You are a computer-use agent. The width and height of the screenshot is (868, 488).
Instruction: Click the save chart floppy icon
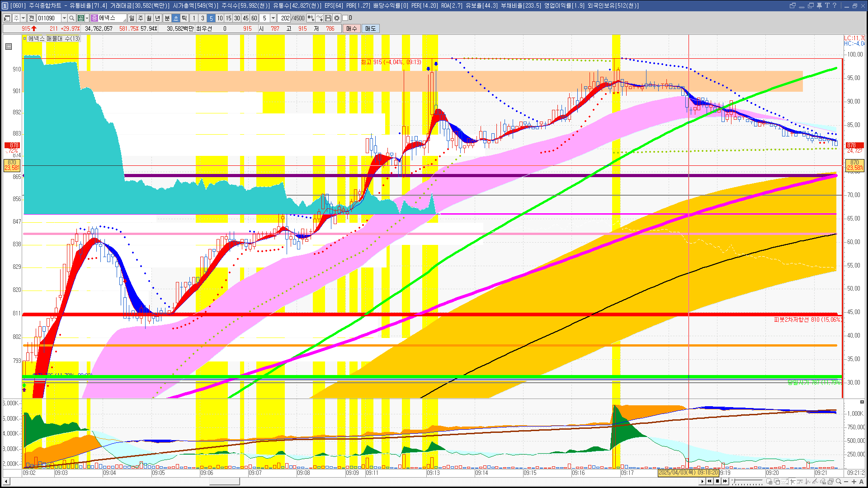click(328, 18)
